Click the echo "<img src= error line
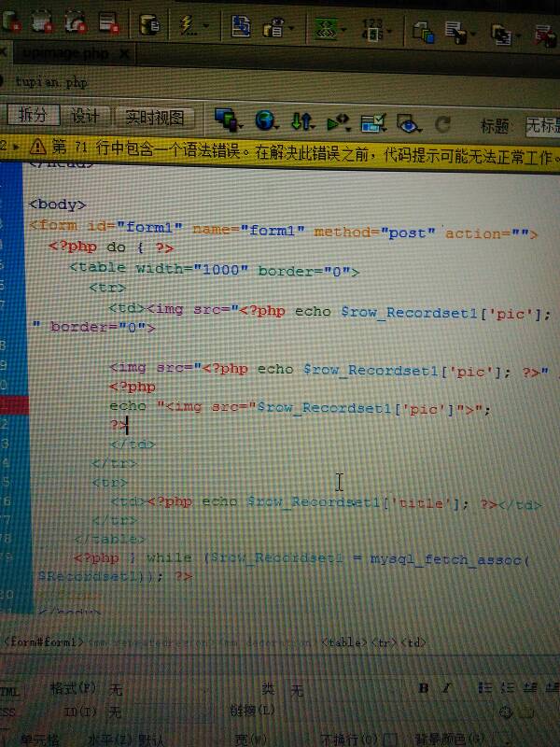Screen dimensions: 560x747 pyautogui.click(x=300, y=408)
